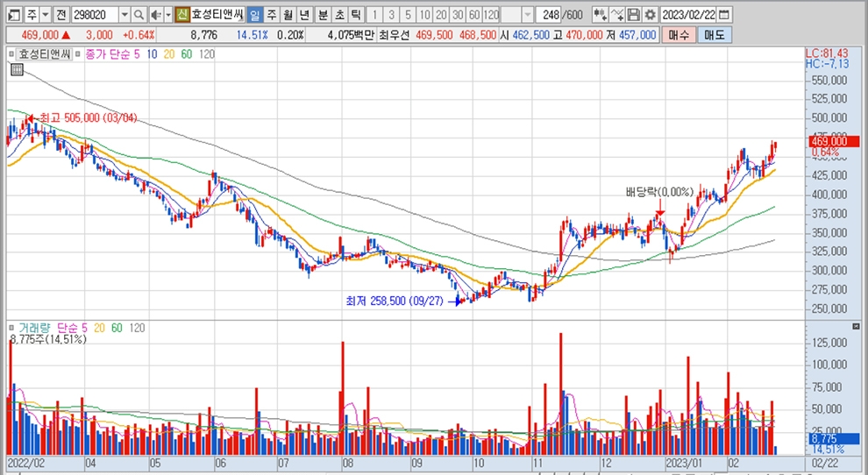Select the monthly (월) period tab
Screen dimensions: 868x475
[x=287, y=15]
